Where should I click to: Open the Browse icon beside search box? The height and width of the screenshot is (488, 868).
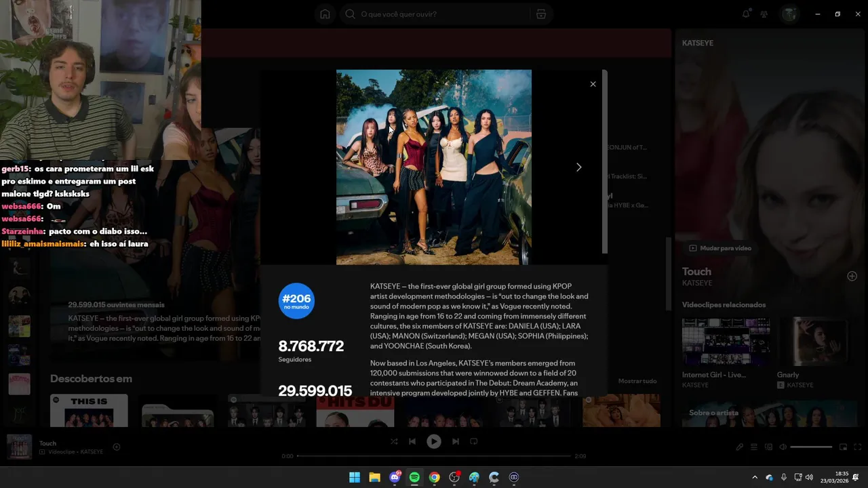[x=540, y=14]
